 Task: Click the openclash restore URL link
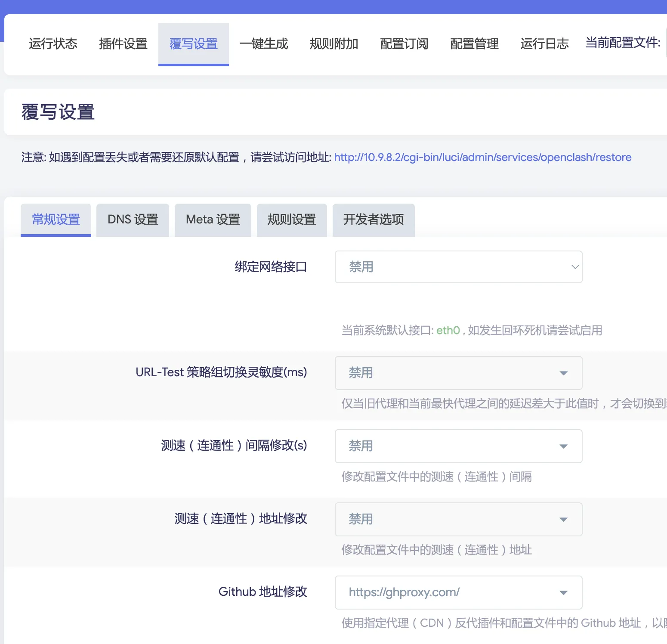click(x=482, y=158)
